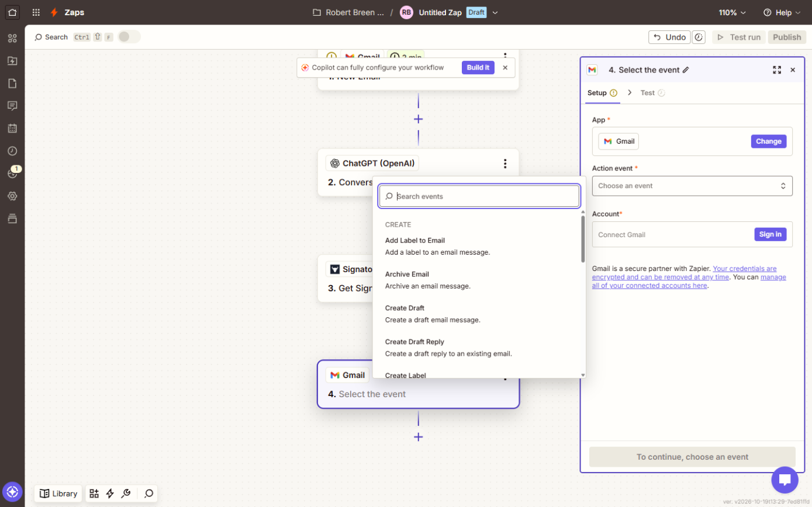Open the clock history icon in sidebar

pos(12,151)
